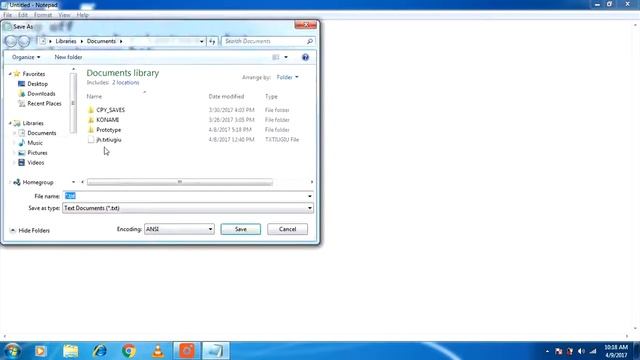640x360 pixels.
Task: Click the change view icon
Action: pos(276,57)
